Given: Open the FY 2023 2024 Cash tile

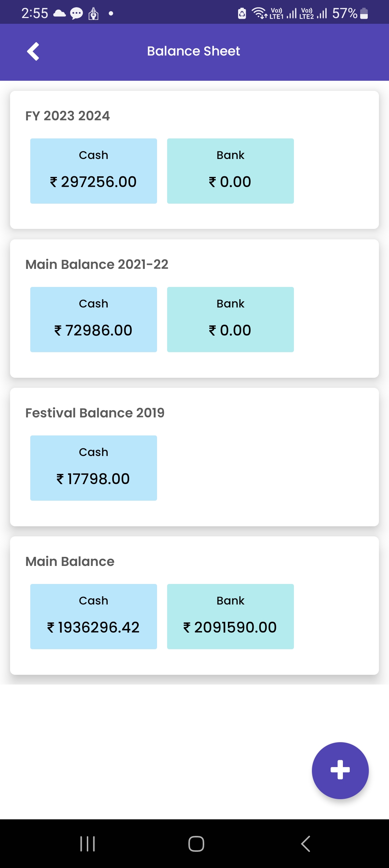Looking at the screenshot, I should pos(94,171).
